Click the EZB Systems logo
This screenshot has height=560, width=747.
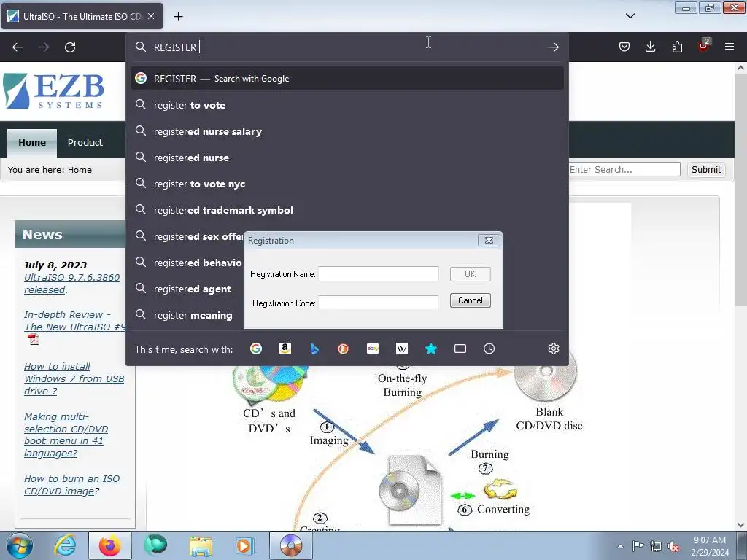pos(53,91)
